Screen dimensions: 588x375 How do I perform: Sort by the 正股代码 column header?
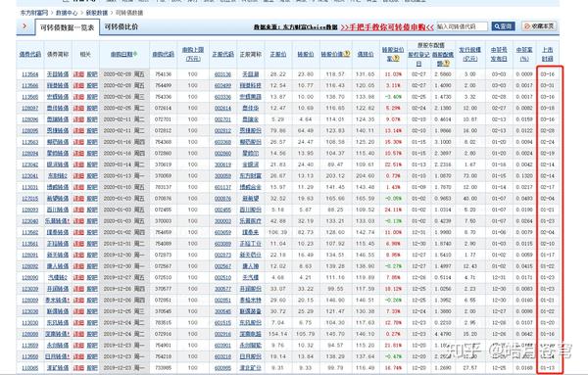(x=222, y=54)
